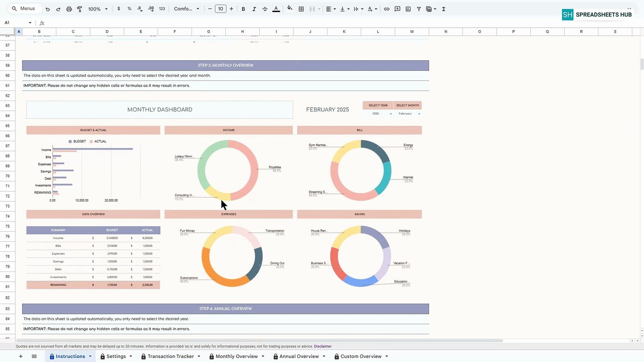
Task: Switch to the Transaction Tracker tab
Action: 171,356
